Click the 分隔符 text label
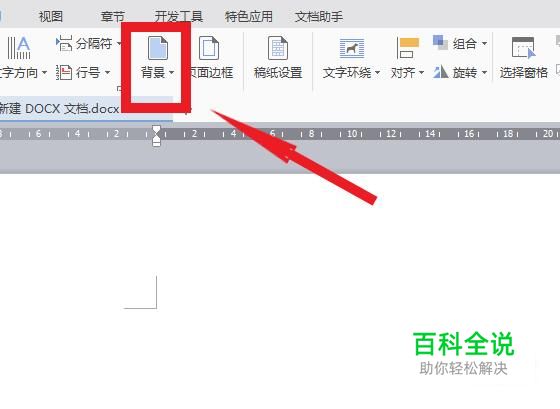Viewport: 560px width, 409px height. [94, 44]
